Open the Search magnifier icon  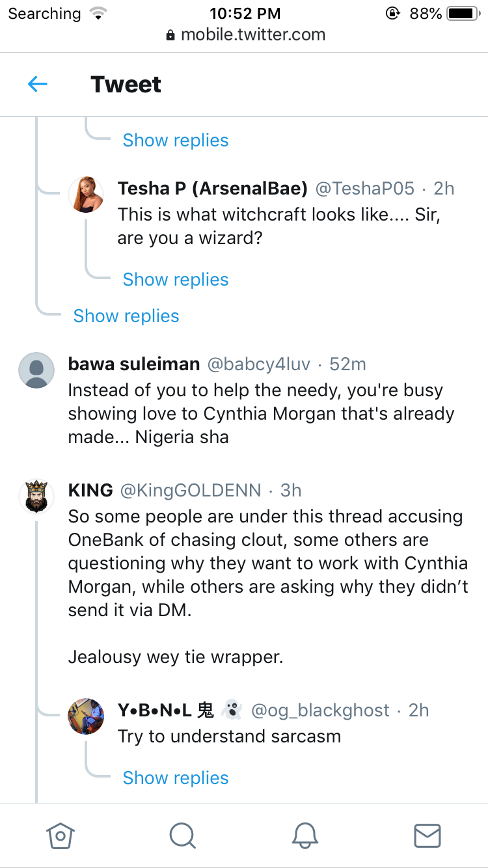pos(182,835)
